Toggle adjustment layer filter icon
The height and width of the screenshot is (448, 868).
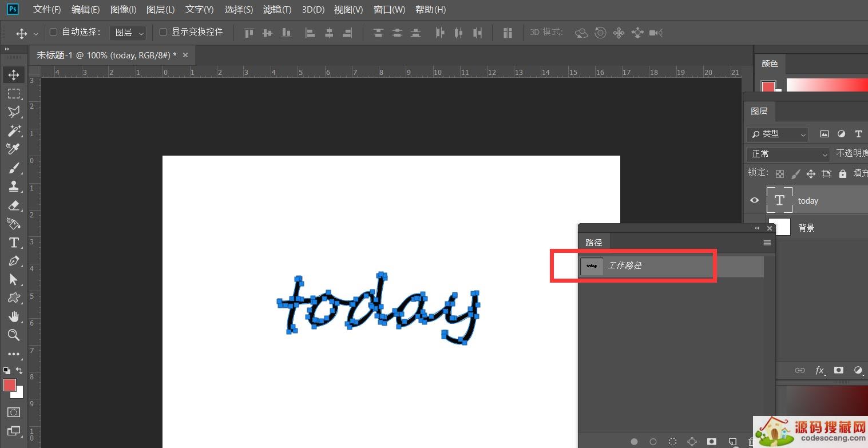pos(841,134)
